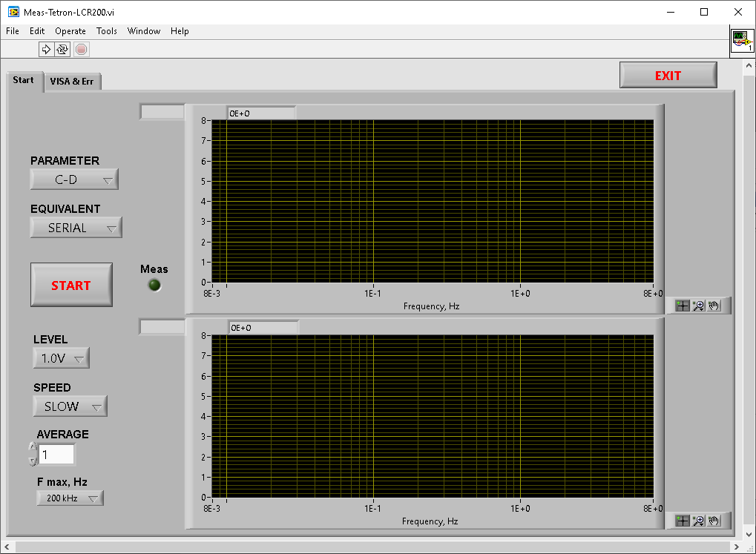The image size is (756, 554).
Task: Select the zoom tool on the upper graph
Action: click(698, 306)
